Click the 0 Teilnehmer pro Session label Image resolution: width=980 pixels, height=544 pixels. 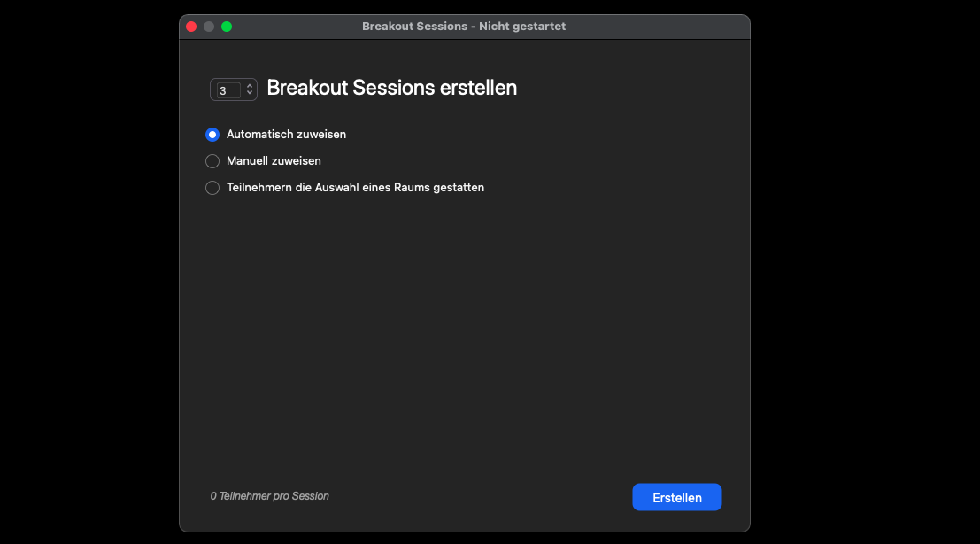point(269,496)
